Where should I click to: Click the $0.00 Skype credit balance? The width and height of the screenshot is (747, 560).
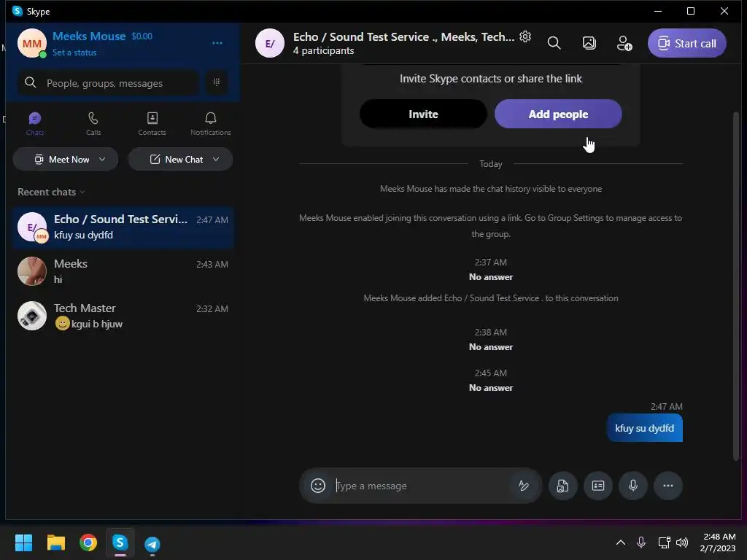142,36
